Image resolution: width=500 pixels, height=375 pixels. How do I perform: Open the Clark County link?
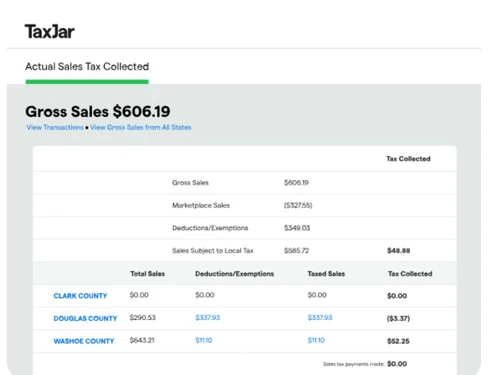(80, 296)
